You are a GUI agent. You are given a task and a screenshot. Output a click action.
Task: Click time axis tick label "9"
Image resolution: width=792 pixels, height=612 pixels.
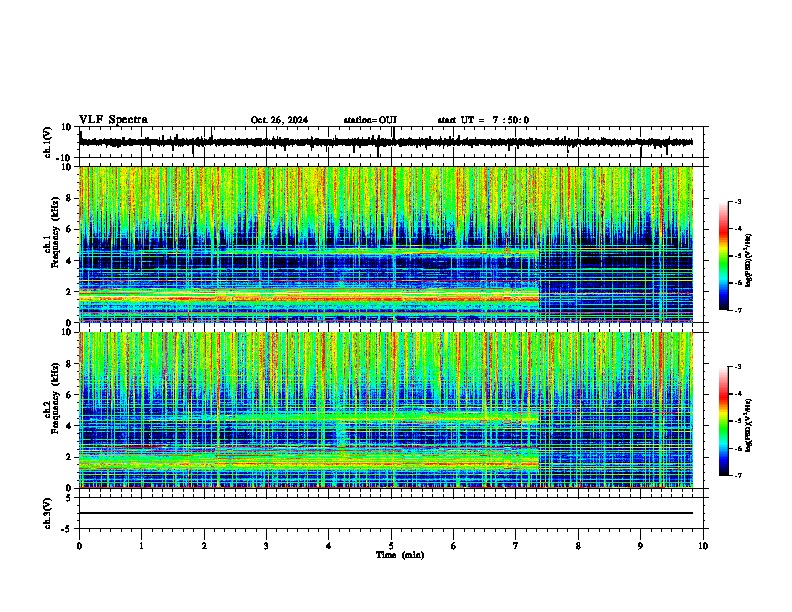pyautogui.click(x=640, y=546)
